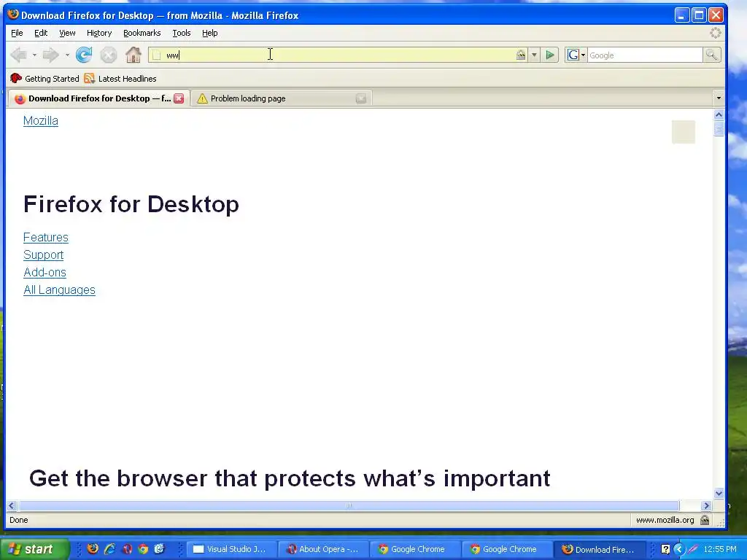747x560 pixels.
Task: Open the list all tabs dropdown
Action: [719, 98]
